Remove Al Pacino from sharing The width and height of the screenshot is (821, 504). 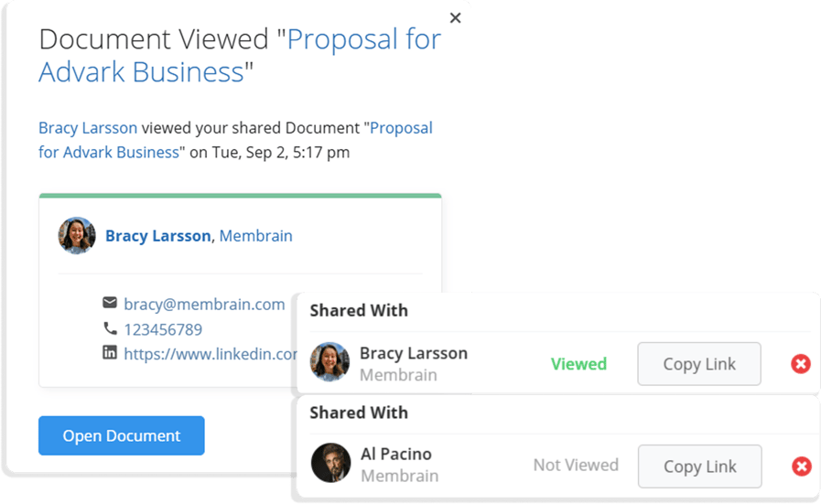pos(801,466)
